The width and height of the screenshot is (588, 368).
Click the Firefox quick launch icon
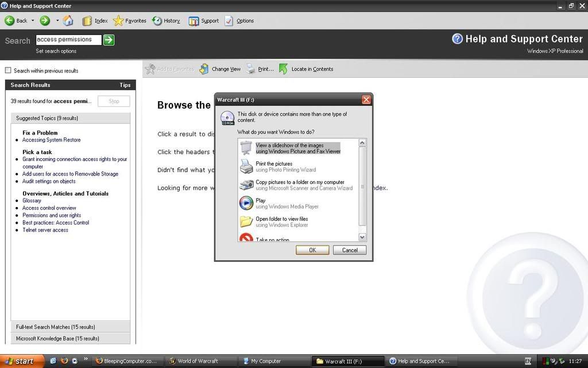(64, 361)
